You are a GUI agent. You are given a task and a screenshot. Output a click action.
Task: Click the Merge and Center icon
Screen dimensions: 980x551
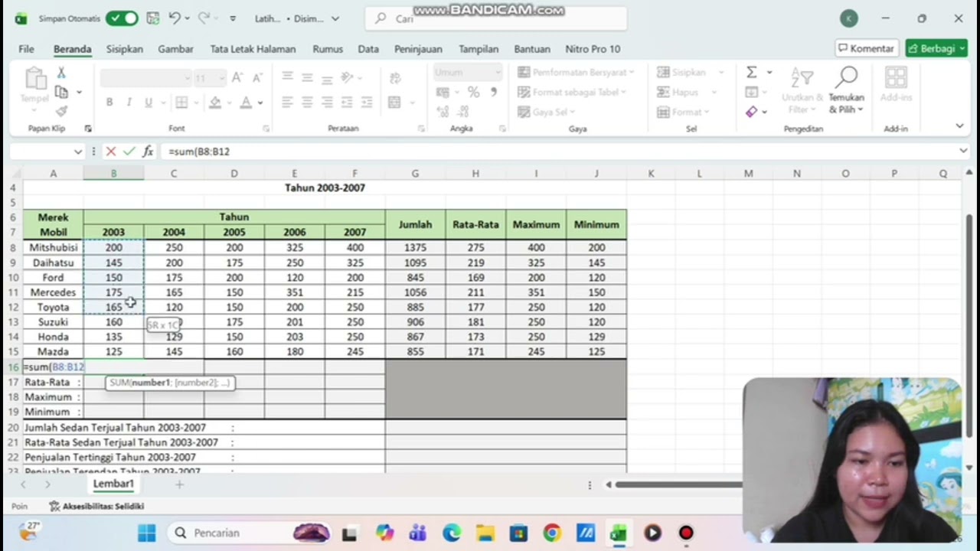tap(394, 102)
